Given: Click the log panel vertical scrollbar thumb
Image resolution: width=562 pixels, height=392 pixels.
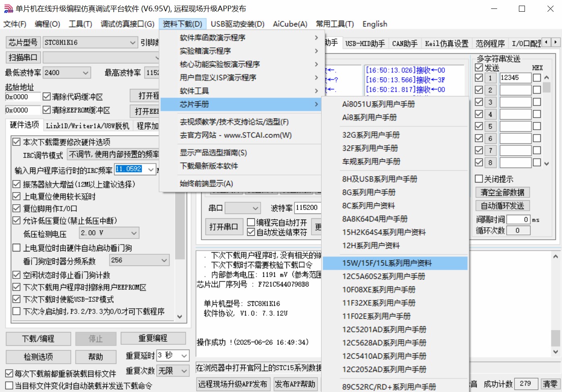Looking at the screenshot, I should (x=556, y=338).
